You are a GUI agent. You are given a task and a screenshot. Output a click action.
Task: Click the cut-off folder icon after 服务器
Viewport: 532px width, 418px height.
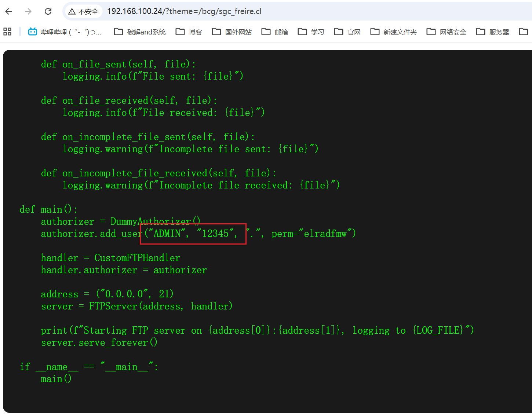[x=524, y=32]
